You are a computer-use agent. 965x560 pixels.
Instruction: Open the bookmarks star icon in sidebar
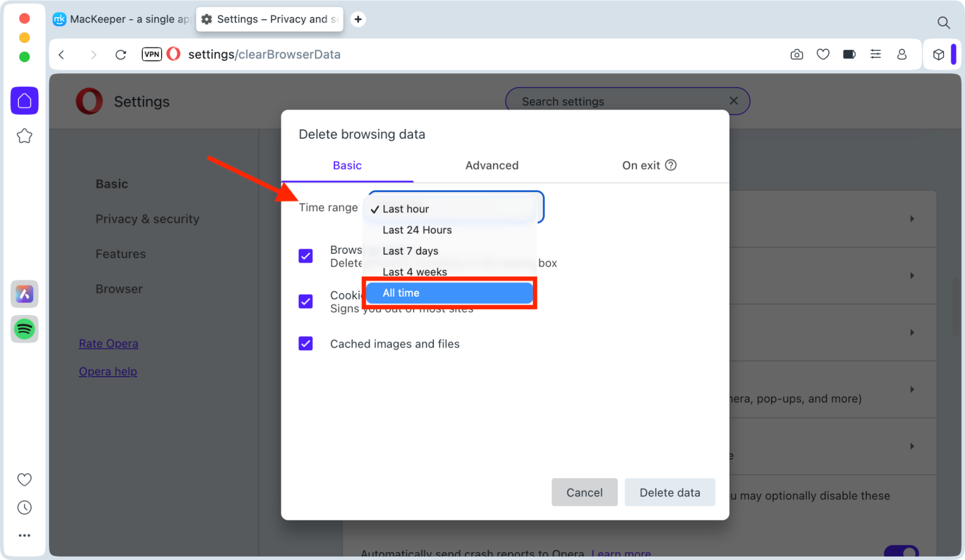point(24,136)
